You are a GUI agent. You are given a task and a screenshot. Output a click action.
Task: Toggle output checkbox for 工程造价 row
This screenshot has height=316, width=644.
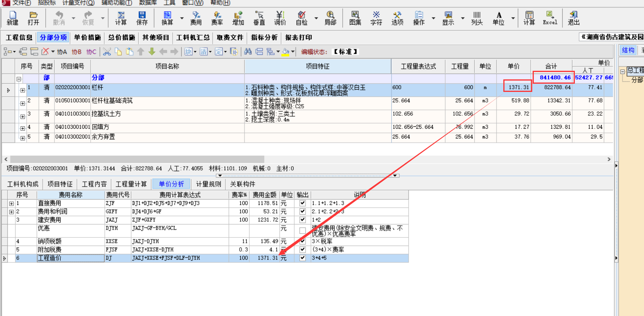(x=302, y=258)
